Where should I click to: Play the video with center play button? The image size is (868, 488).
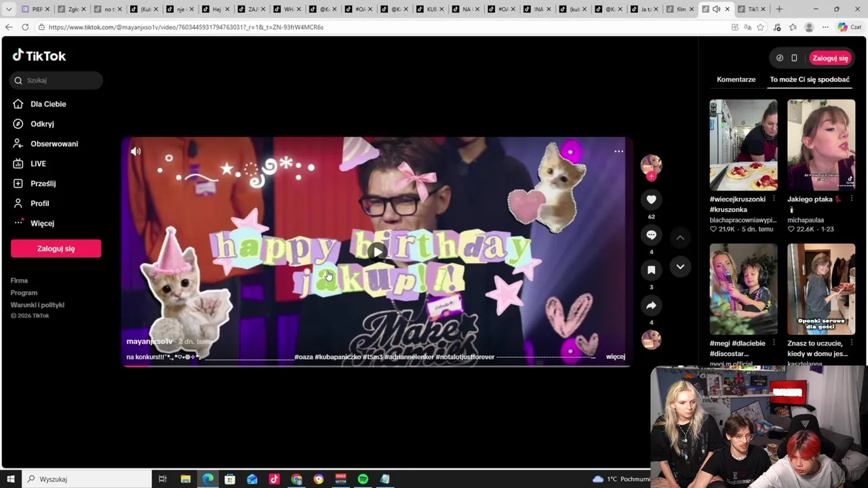377,252
